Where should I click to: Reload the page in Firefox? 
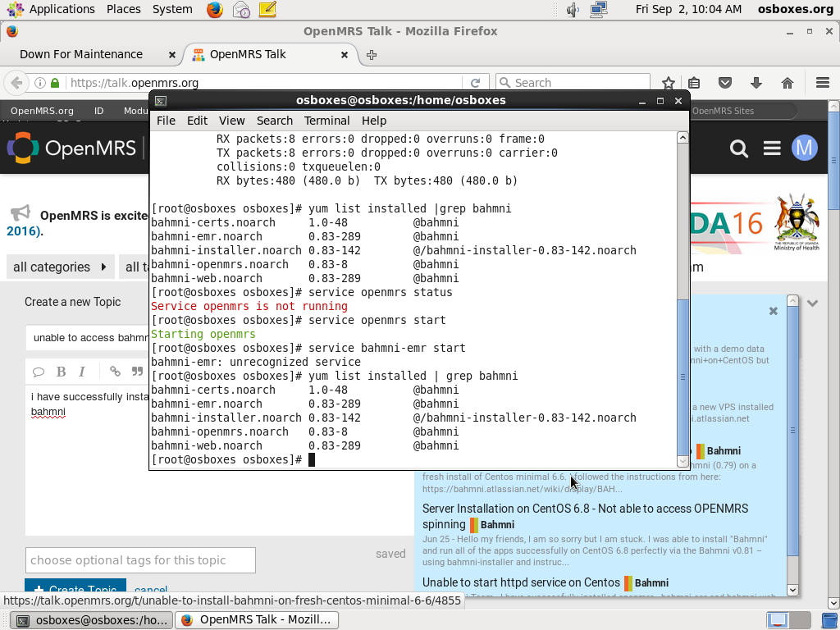(475, 83)
